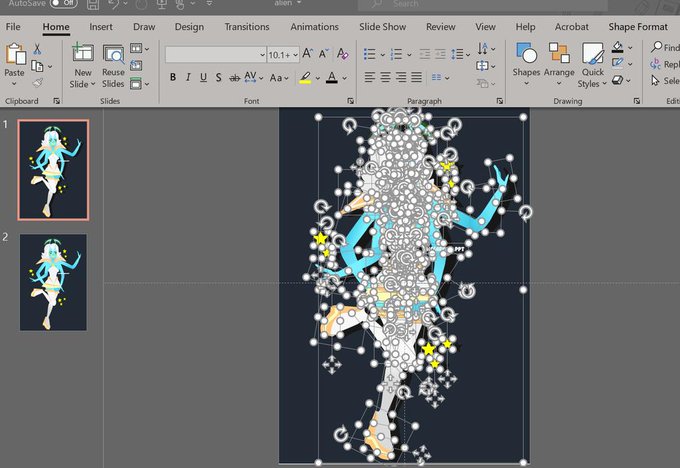Viewport: 680px width, 468px height.
Task: Start presentation from beginning icon
Action: click(x=162, y=4)
